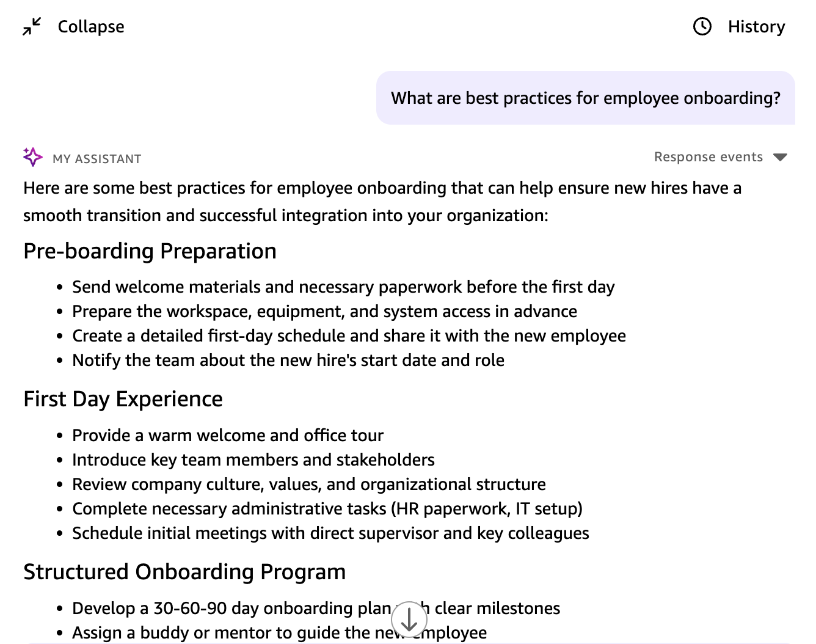Click the prepare the workspace bullet
The image size is (816, 644).
coord(324,312)
